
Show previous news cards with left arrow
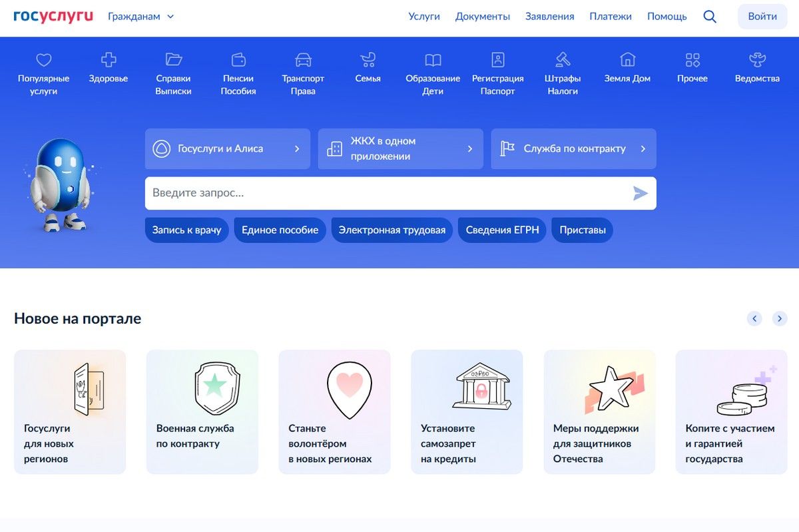pos(754,318)
